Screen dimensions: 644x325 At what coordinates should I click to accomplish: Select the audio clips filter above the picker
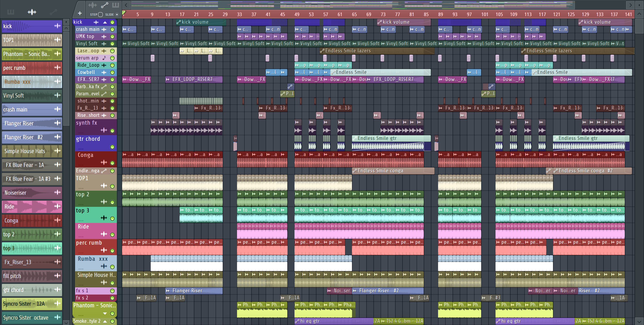click(32, 12)
